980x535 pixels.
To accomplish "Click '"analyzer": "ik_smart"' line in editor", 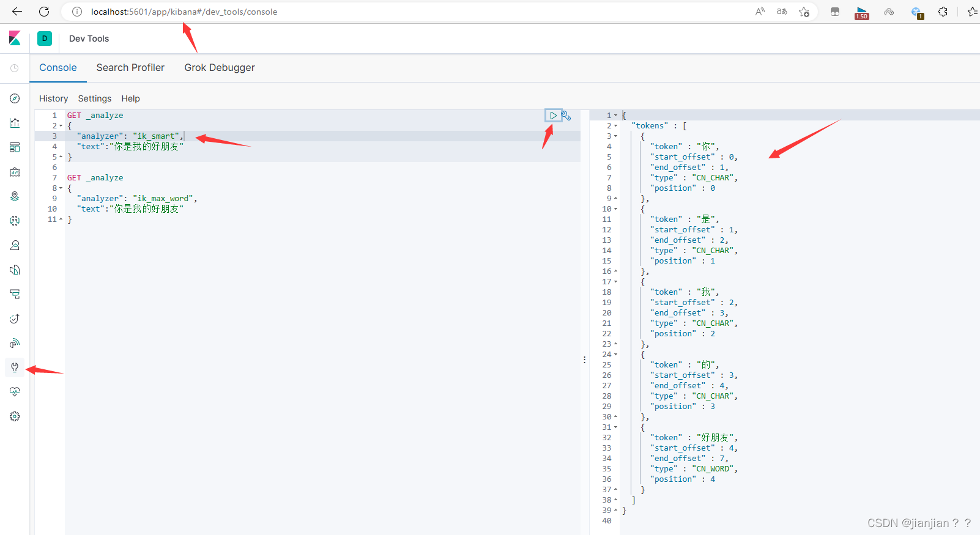I will (x=130, y=136).
